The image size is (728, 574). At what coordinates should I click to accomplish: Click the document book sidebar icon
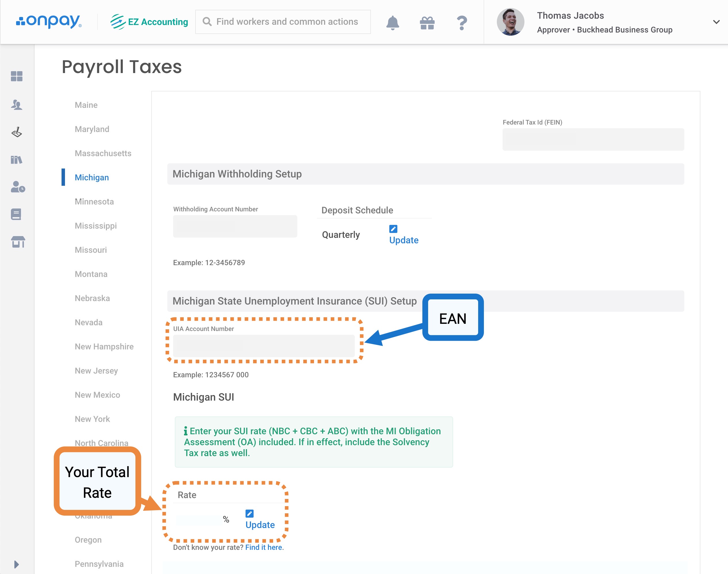[x=16, y=214]
